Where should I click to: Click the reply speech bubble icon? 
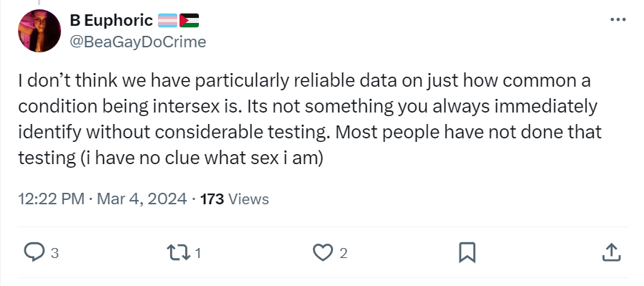34,252
